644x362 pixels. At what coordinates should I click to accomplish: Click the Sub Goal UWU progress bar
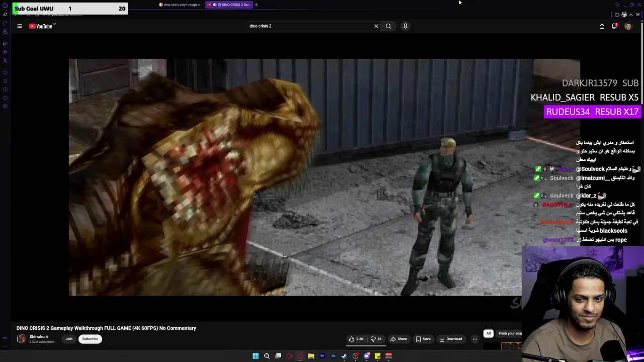70,9
